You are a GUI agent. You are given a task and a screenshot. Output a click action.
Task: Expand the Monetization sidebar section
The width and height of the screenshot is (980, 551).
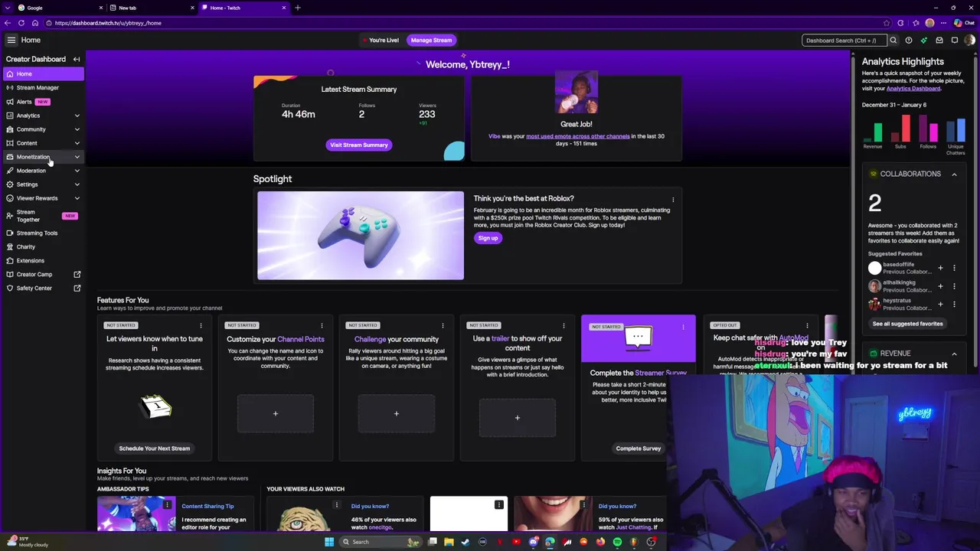[43, 157]
